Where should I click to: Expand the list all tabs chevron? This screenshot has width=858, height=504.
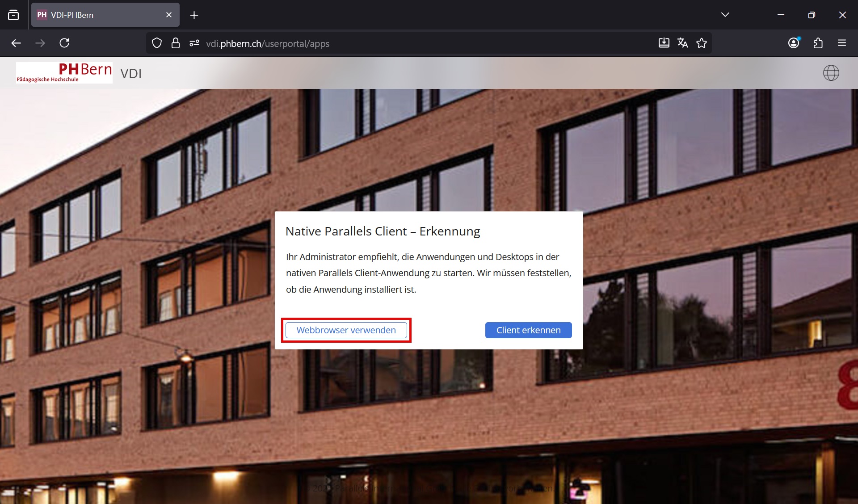725,15
